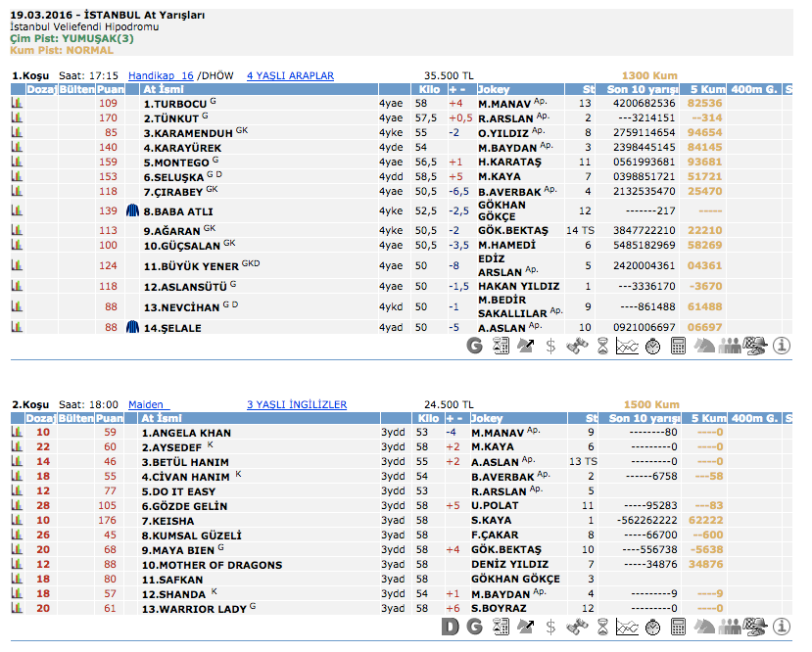Viewport: 812px width, 652px height.
Task: Click the jockey silks icon next to BABA ATLI
Action: coord(133,210)
